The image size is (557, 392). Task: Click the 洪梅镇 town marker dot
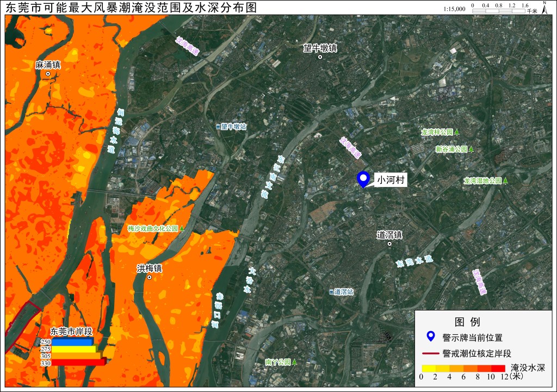(x=149, y=277)
